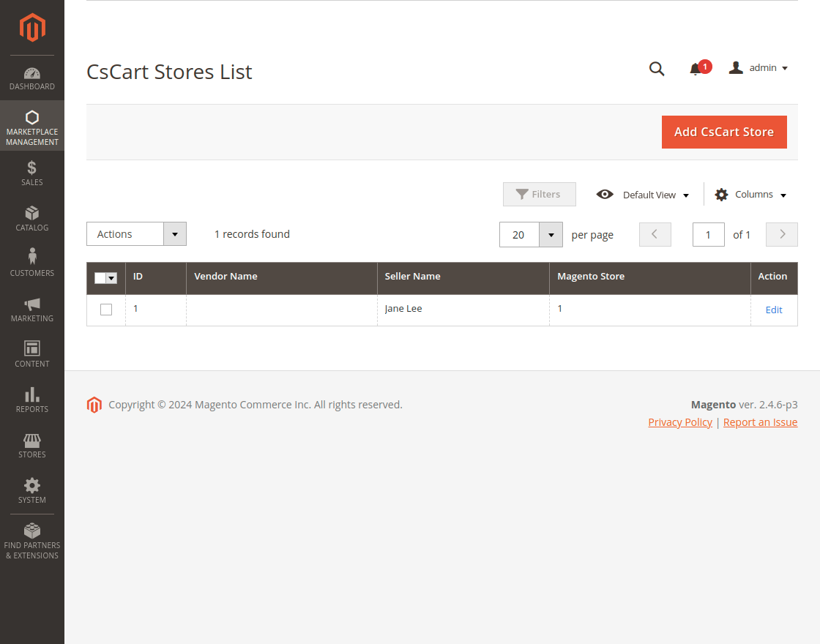The height and width of the screenshot is (644, 820).
Task: Click the '1 records found' text
Action: point(252,234)
